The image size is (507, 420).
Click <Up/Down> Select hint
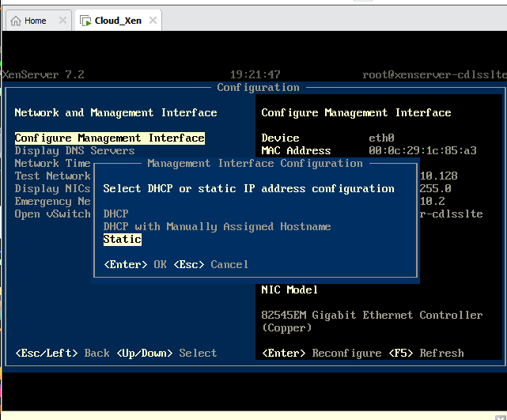click(x=167, y=353)
